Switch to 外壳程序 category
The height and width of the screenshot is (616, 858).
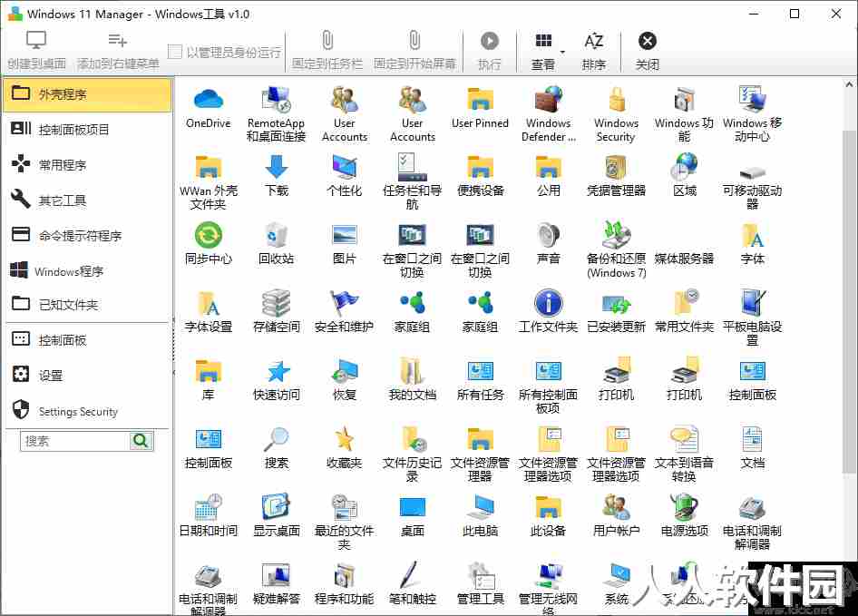(x=88, y=94)
